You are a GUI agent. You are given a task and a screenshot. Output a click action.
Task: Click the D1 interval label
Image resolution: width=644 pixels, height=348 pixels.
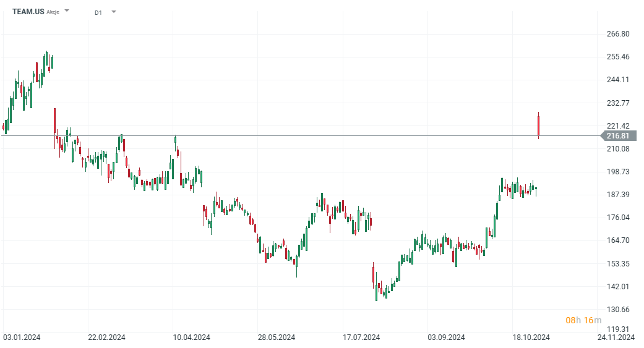coord(99,12)
